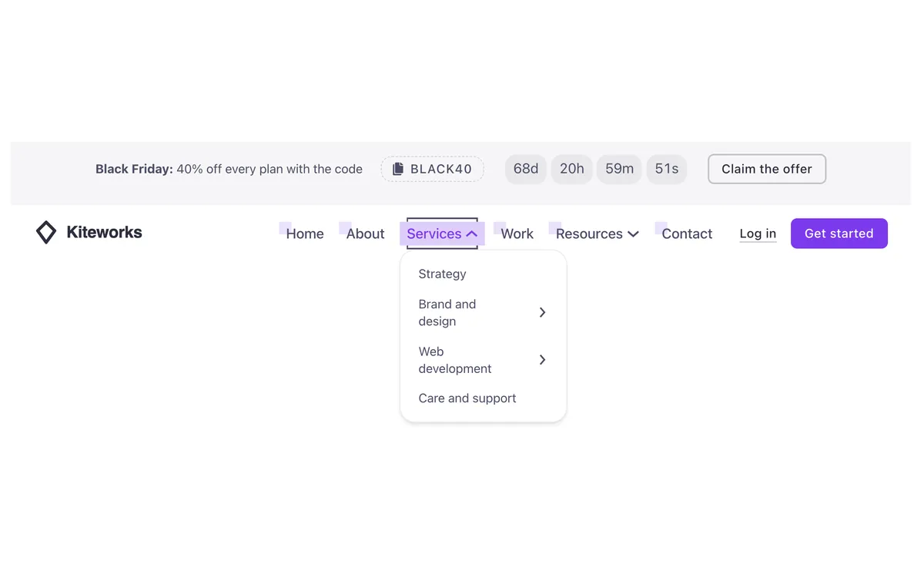Click the 59m countdown minutes box
The width and height of the screenshot is (924, 578).
tap(619, 169)
